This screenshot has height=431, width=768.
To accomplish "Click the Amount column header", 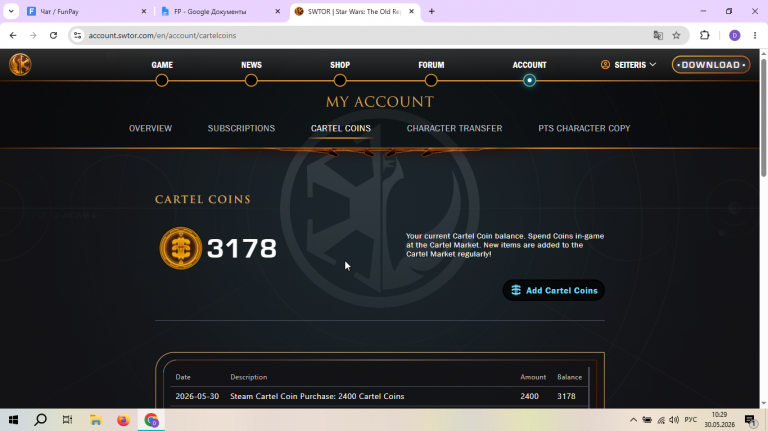I will pos(533,377).
